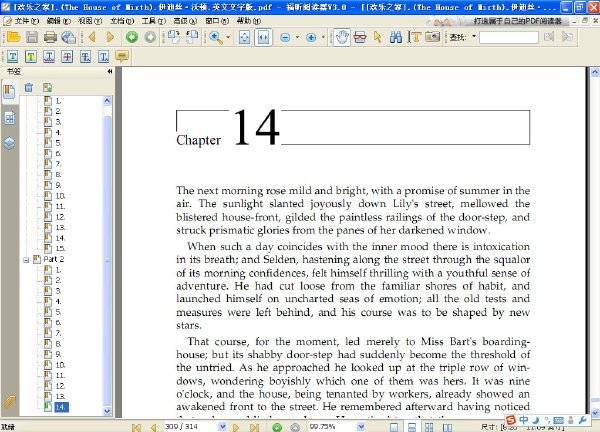Click the find previous button
Viewport: 600px width, 432px height.
click(549, 37)
